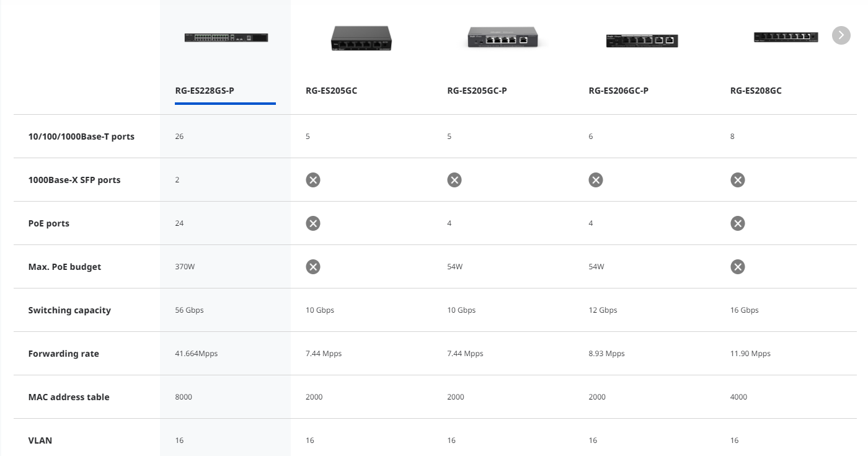Click the next arrow to show more products
Screen dimensions: 868x456
click(x=841, y=35)
